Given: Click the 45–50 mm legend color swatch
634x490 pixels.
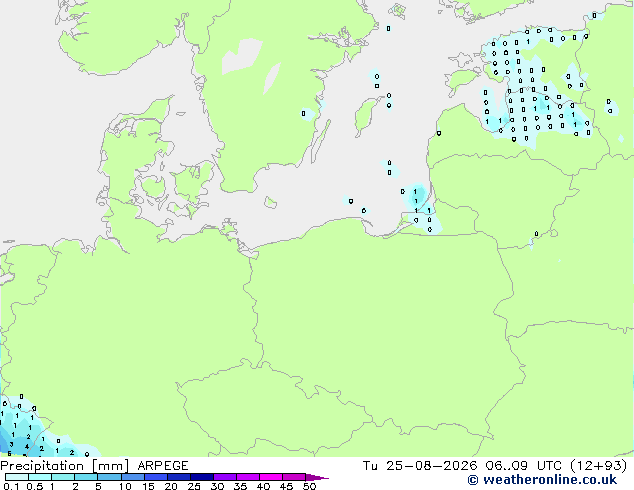Looking at the screenshot, I should point(294,477).
